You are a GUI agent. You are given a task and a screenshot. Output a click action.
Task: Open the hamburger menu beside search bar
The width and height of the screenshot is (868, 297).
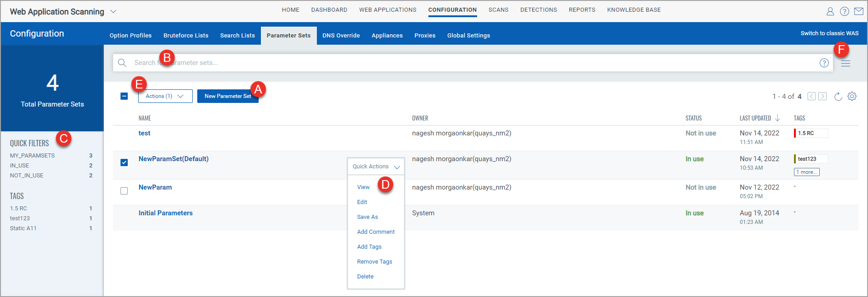(x=846, y=64)
